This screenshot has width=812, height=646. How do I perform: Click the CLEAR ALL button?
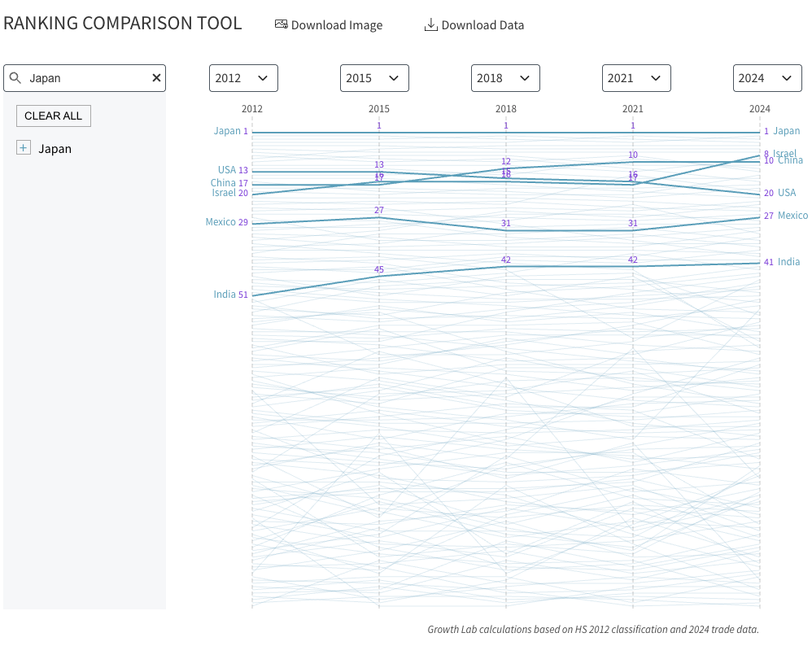(54, 116)
